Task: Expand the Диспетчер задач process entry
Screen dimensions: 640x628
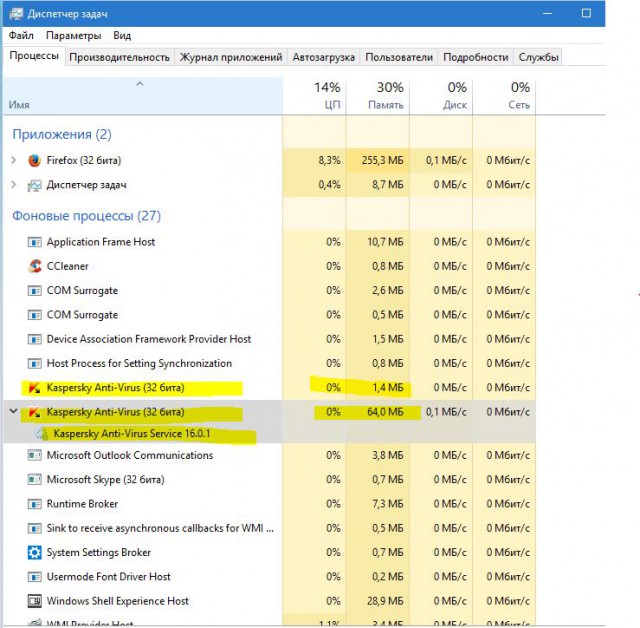Action: 13,185
